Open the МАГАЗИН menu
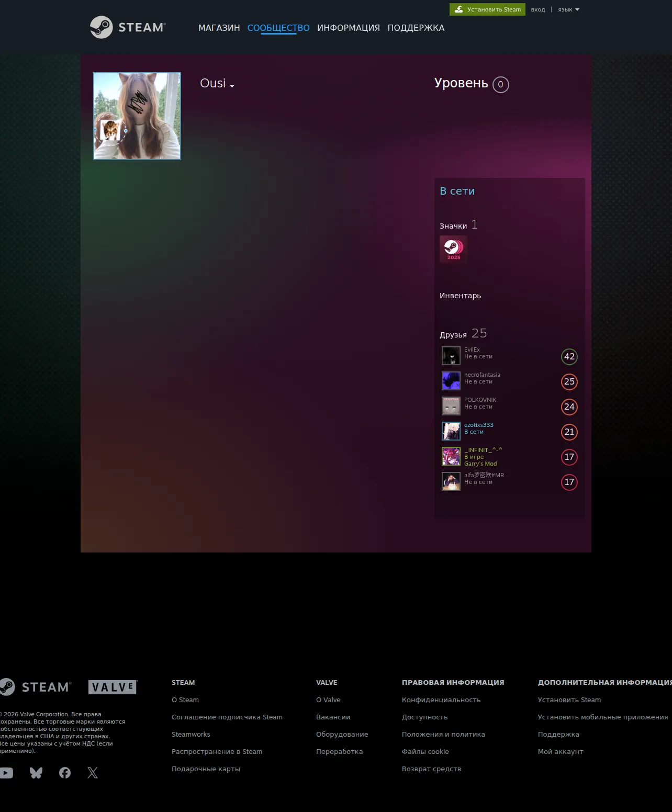The height and width of the screenshot is (812, 672). (x=219, y=28)
